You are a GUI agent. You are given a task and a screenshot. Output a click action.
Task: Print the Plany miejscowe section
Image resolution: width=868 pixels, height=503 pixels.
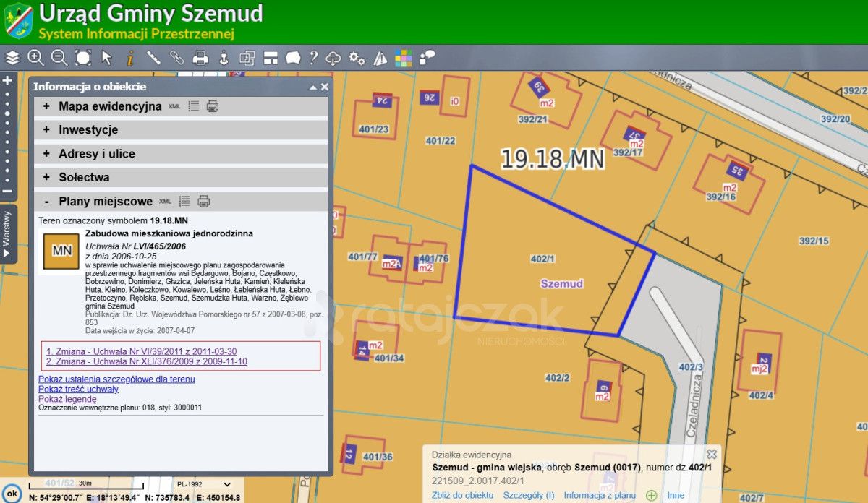(x=204, y=201)
